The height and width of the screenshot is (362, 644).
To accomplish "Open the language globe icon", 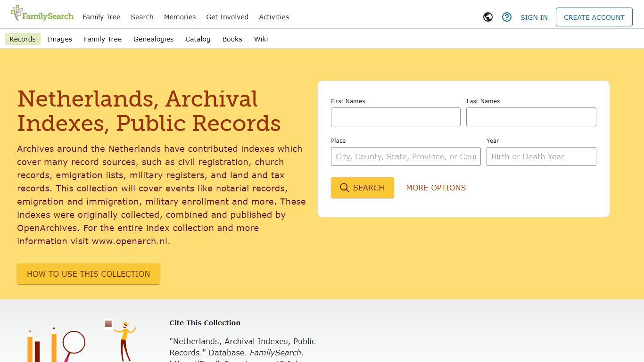I will [488, 17].
